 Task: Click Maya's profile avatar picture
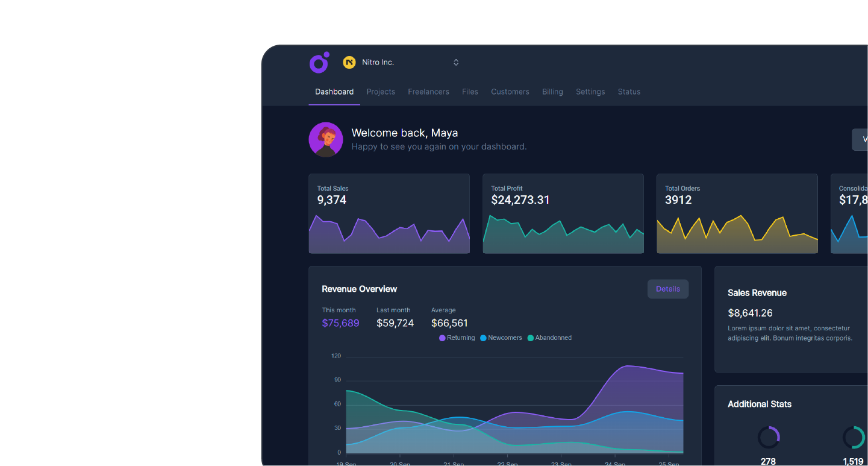(325, 139)
